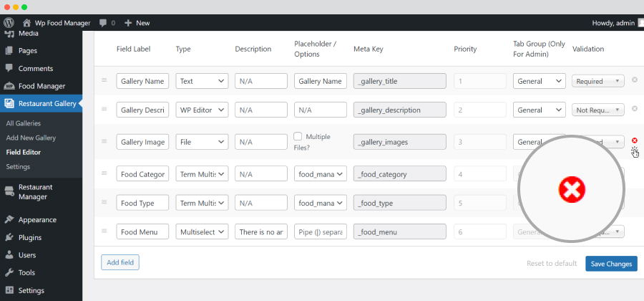The height and width of the screenshot is (301, 644).
Task: Open Term Multiselect type dropdown for Food Category
Action: (x=202, y=174)
